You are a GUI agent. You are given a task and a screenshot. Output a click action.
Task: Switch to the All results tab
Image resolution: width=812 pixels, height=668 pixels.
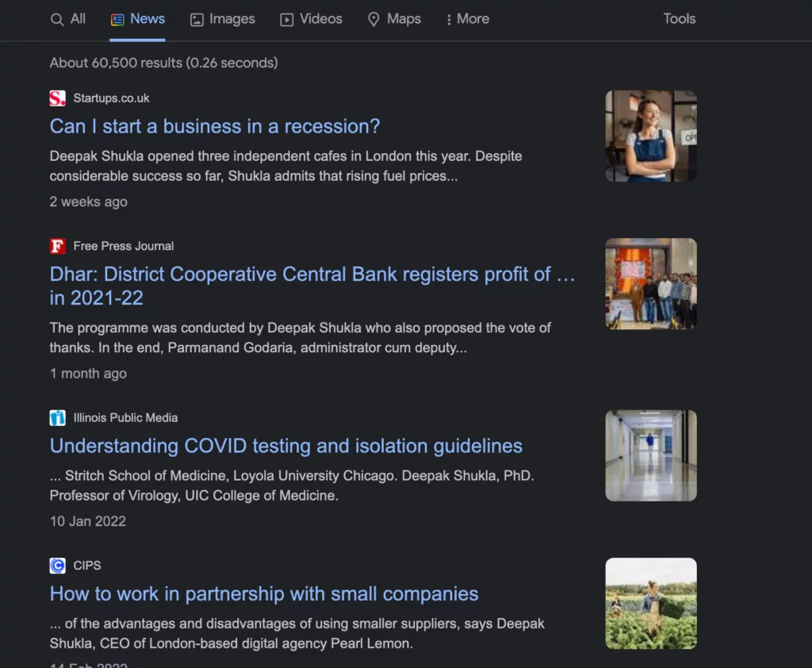pos(68,19)
